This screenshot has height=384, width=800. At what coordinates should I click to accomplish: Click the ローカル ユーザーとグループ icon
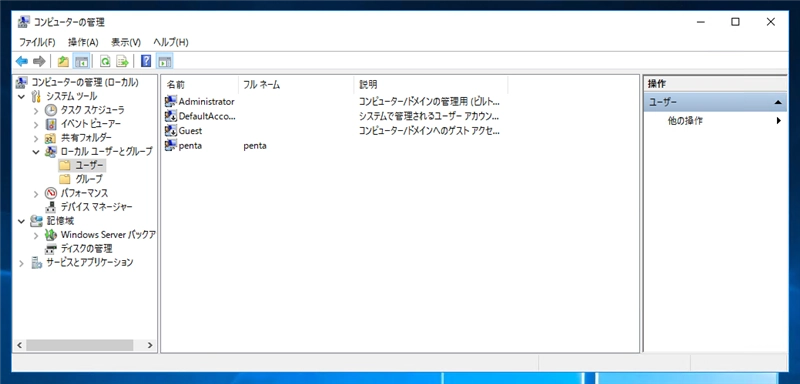51,151
